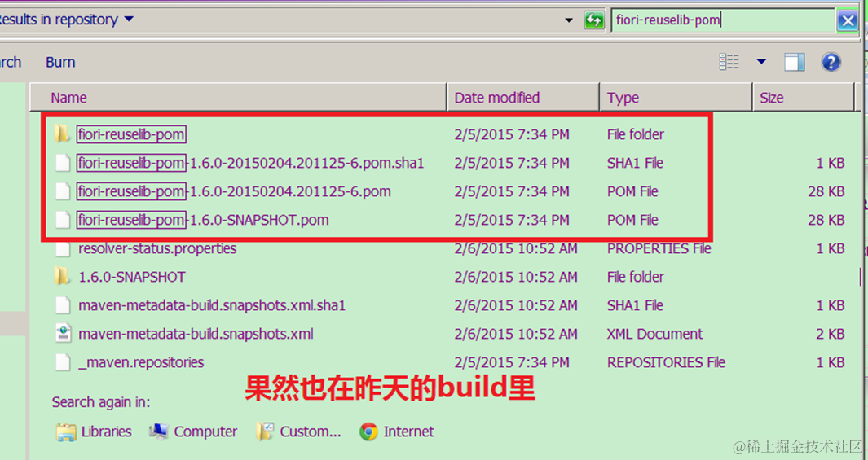Select file icon of 1.6.0-20150204.201125-6.pom POM File row
Image resolution: width=868 pixels, height=460 pixels.
tap(63, 191)
